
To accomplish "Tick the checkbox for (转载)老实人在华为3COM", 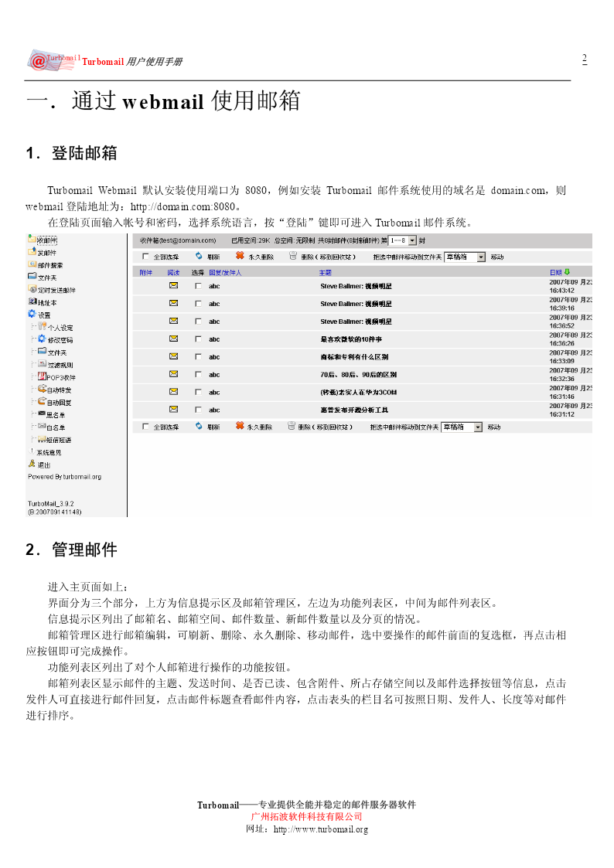I will [x=198, y=393].
